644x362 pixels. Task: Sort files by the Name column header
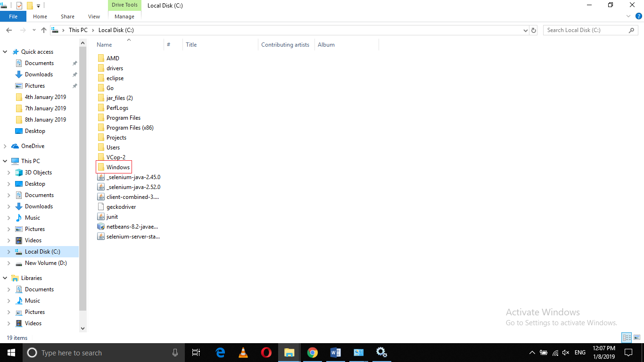pyautogui.click(x=104, y=44)
